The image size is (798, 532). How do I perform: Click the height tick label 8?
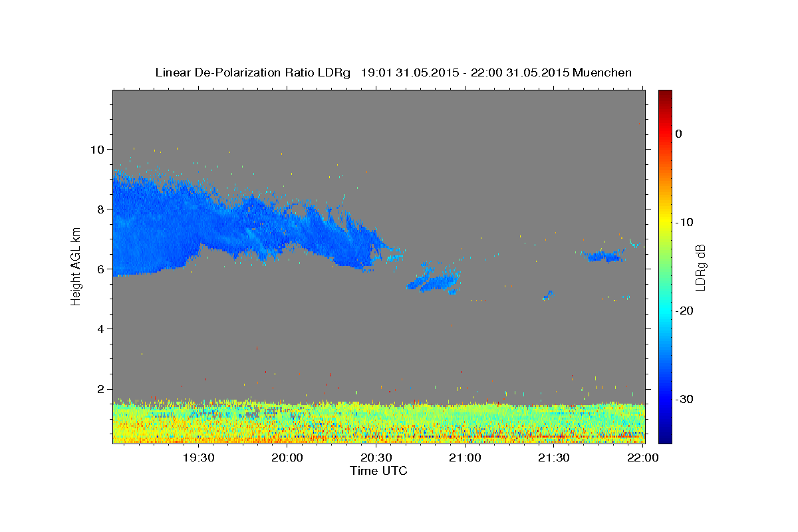pyautogui.click(x=101, y=209)
